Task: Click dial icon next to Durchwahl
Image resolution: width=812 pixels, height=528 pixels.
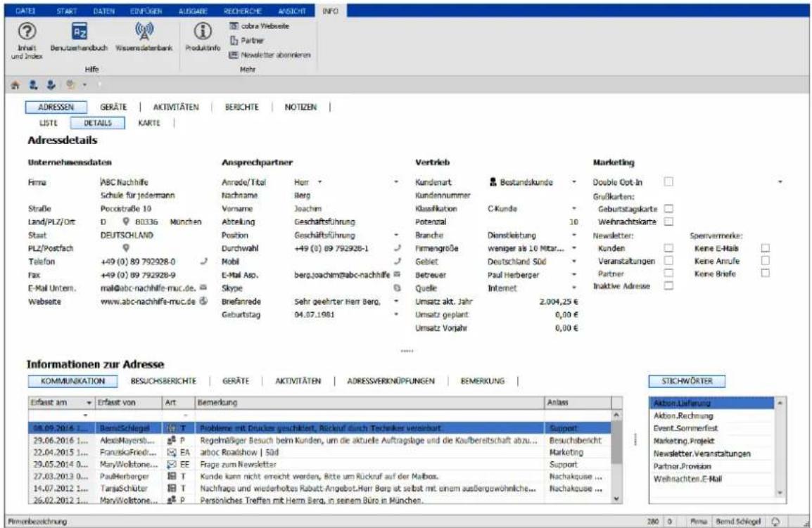Action: tap(397, 248)
